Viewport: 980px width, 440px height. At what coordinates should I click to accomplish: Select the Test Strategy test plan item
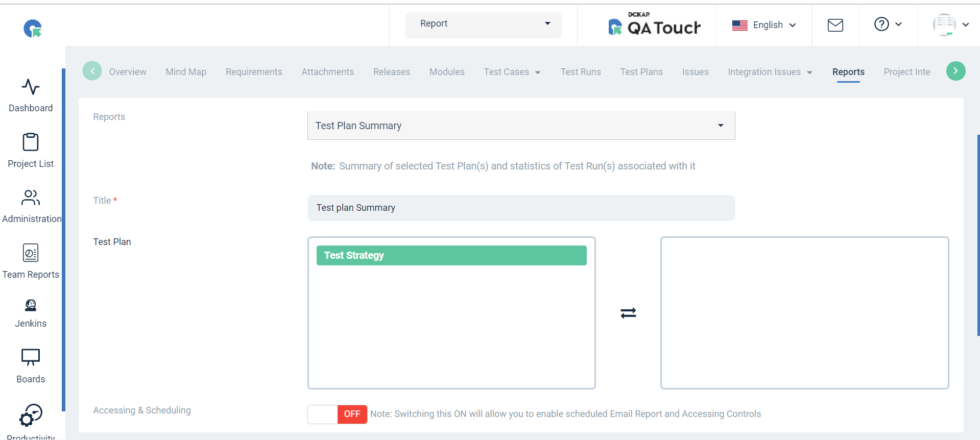pyautogui.click(x=451, y=255)
